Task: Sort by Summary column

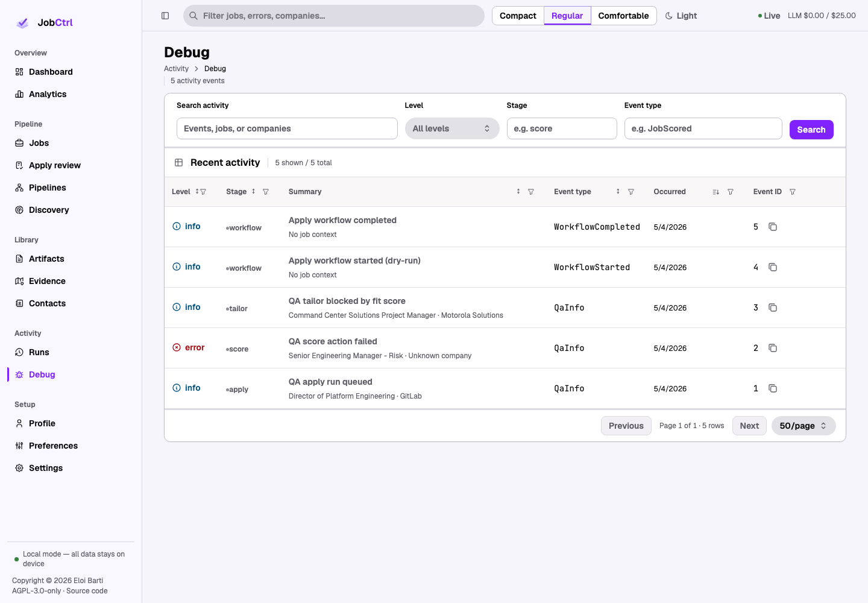Action: pos(518,191)
